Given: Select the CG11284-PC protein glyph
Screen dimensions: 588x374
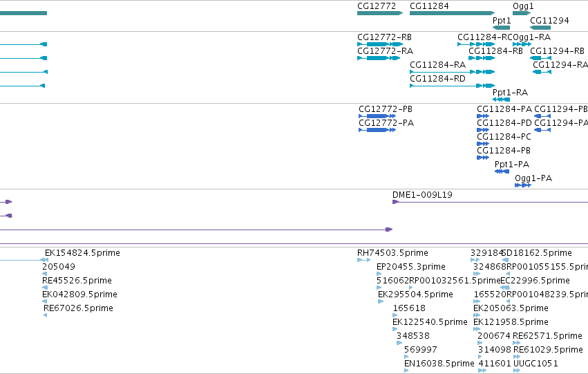Looking at the screenshot, I should [x=483, y=144].
